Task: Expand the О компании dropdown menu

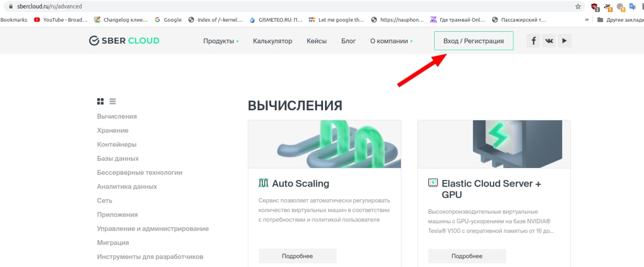Action: 391,41
